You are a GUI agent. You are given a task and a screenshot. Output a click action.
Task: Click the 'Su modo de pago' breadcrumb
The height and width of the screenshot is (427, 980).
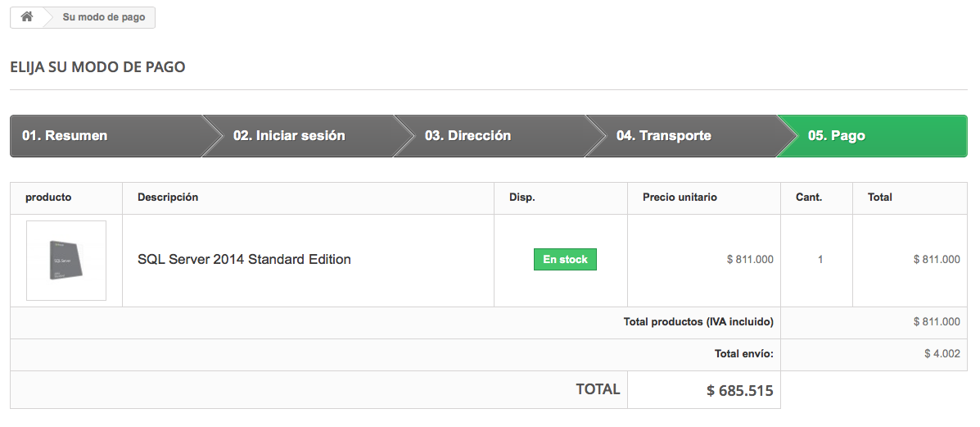point(103,17)
